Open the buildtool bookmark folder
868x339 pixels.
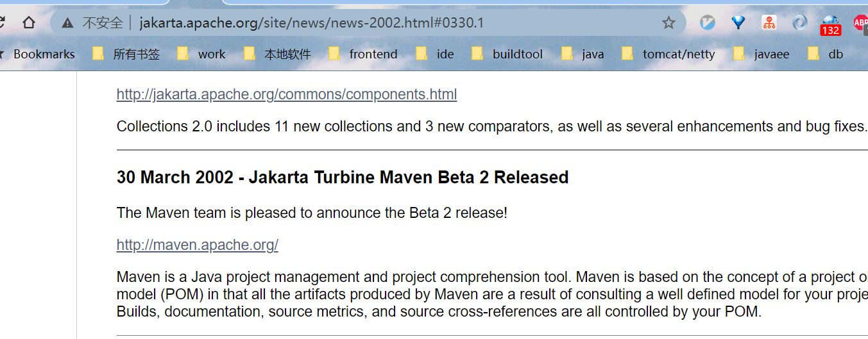[507, 54]
